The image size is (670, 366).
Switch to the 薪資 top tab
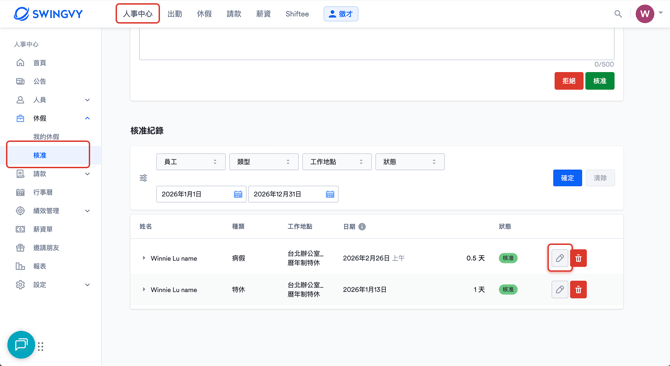[263, 14]
